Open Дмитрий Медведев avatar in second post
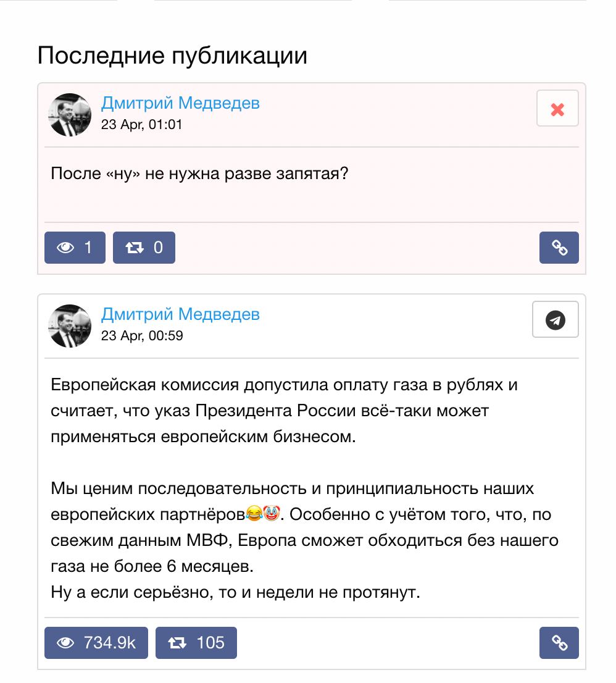Viewport: 616px width, 683px height. [70, 326]
